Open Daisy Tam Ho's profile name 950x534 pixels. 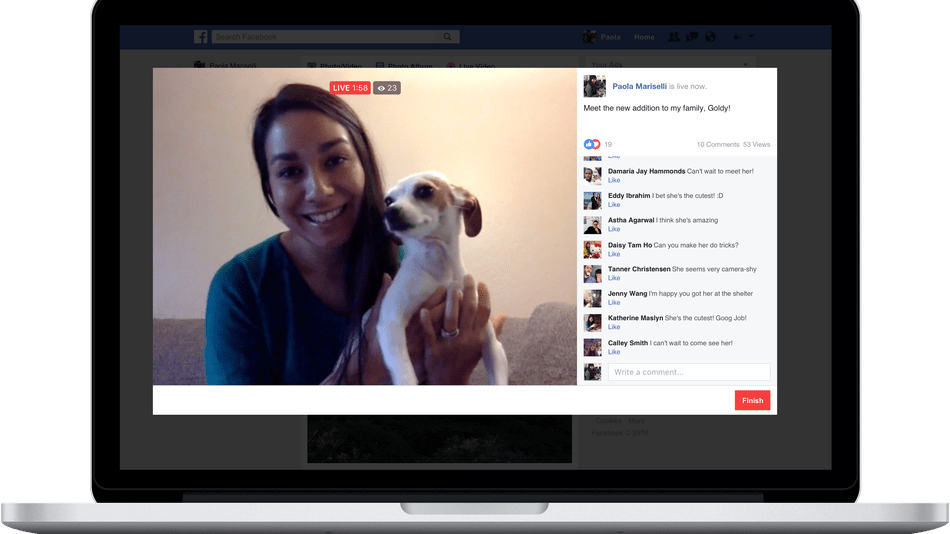(630, 245)
